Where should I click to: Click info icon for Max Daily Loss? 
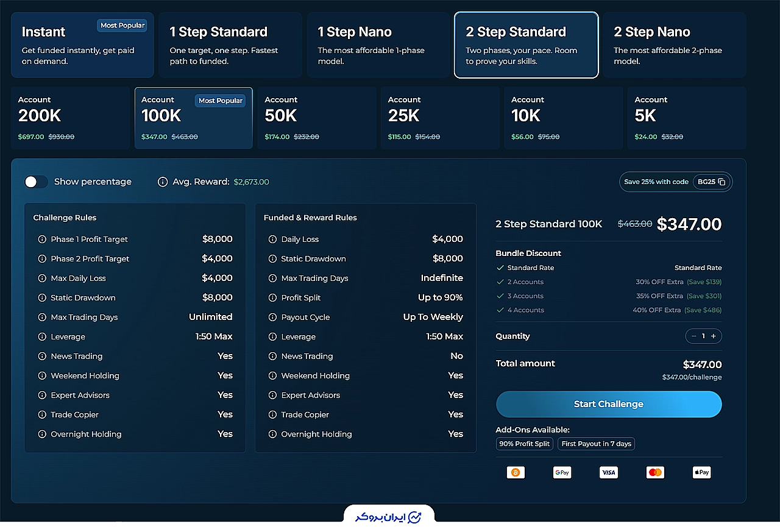[42, 278]
